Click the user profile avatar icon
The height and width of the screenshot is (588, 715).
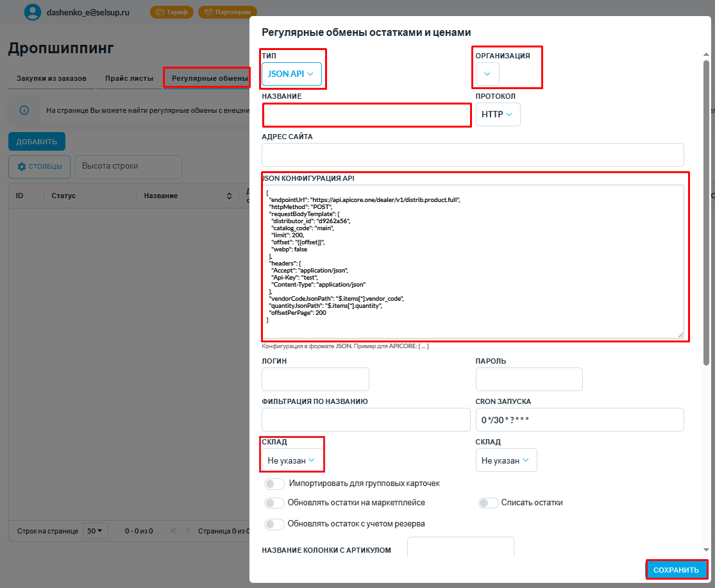[x=32, y=12]
